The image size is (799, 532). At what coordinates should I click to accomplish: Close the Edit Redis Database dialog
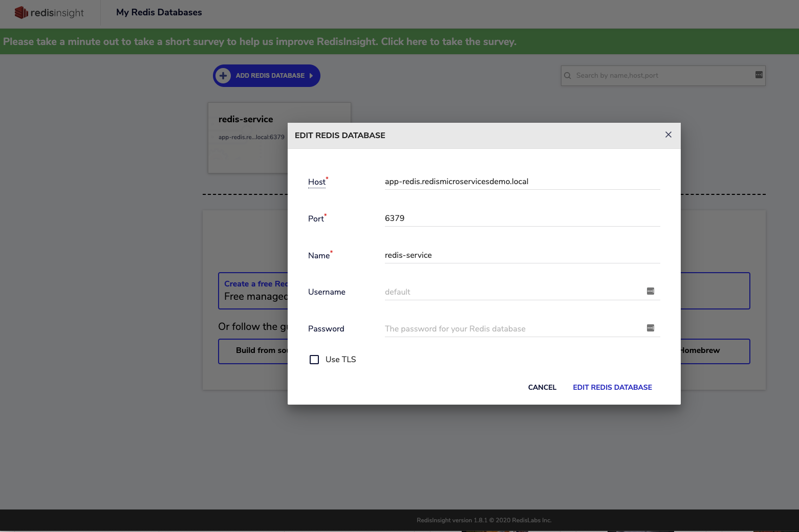668,135
